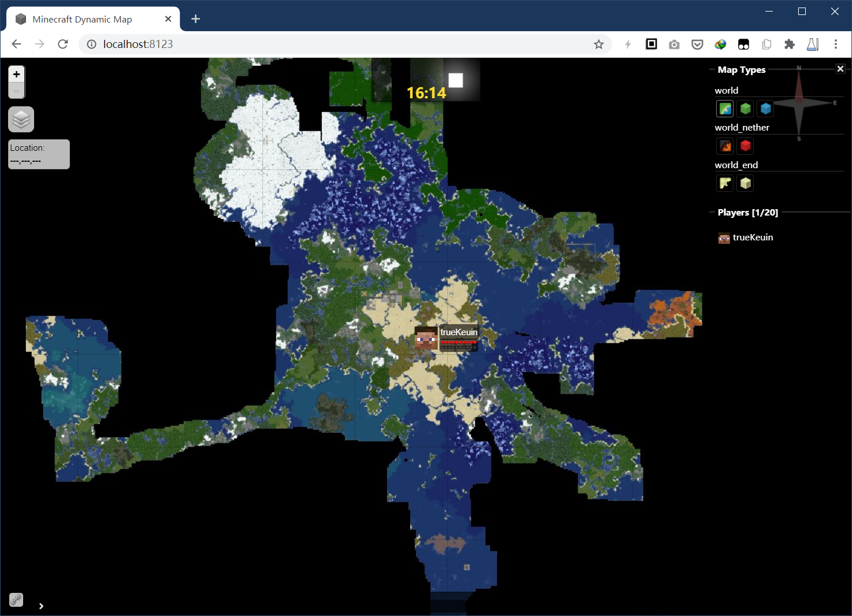Click the copy pages extension icon

[x=766, y=44]
